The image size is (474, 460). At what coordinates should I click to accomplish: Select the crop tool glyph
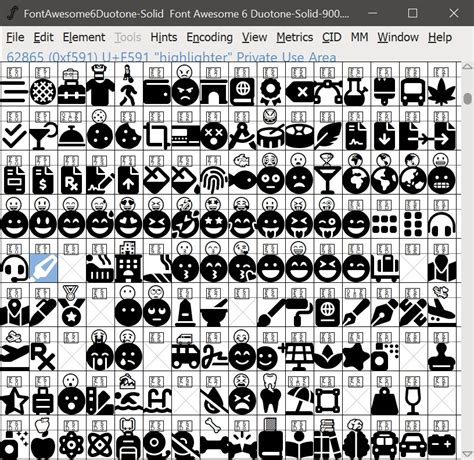click(157, 136)
